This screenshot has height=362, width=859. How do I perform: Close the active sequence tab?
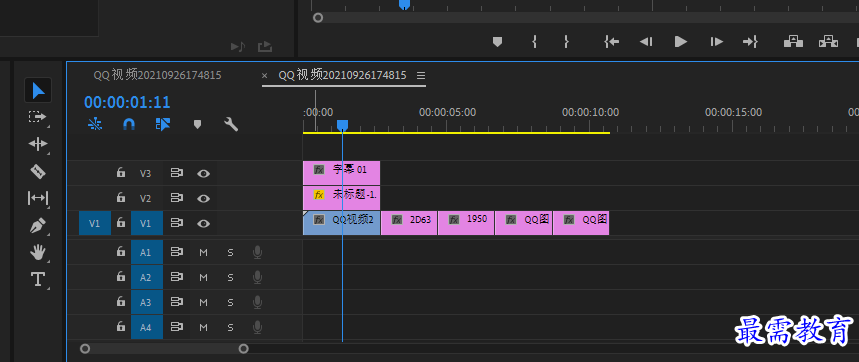pos(265,76)
